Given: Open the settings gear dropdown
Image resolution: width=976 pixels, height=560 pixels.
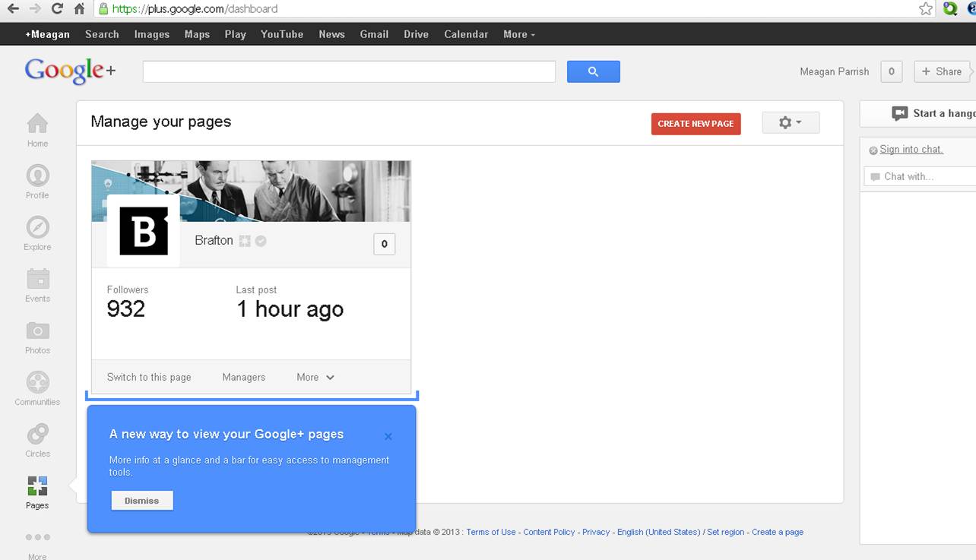Looking at the screenshot, I should point(791,122).
